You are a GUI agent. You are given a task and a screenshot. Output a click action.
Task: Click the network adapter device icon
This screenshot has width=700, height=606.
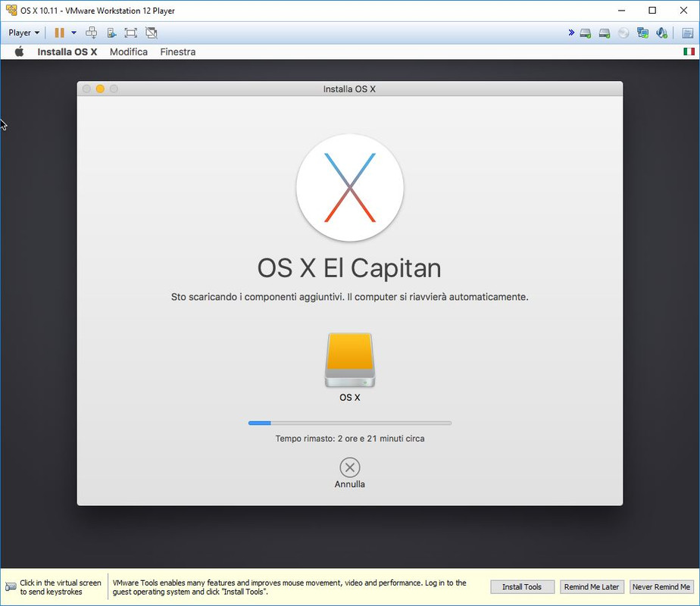pos(643,33)
